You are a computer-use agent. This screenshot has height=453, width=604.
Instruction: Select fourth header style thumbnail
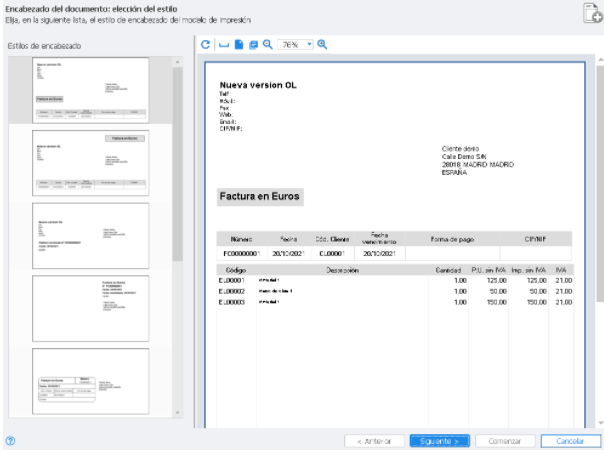91,309
